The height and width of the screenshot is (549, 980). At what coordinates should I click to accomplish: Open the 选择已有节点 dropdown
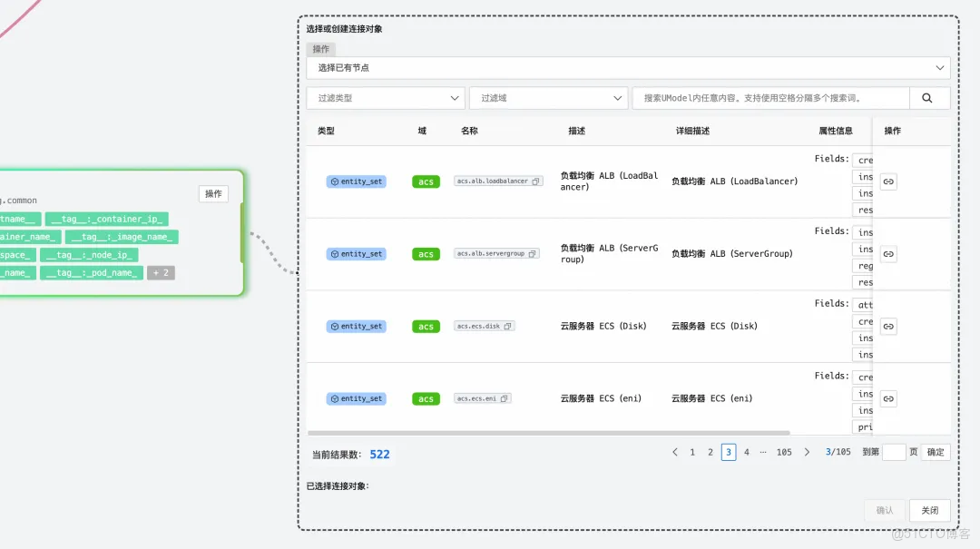pyautogui.click(x=626, y=67)
